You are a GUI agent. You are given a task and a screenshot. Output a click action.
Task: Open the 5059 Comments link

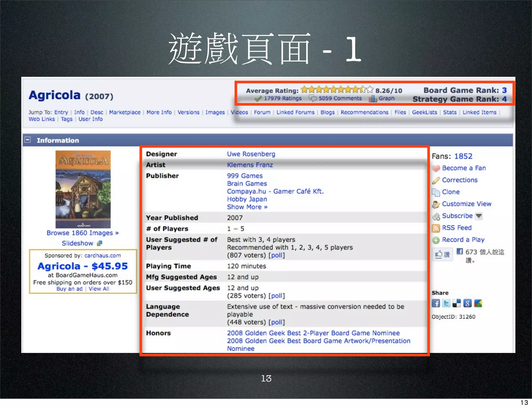(340, 98)
